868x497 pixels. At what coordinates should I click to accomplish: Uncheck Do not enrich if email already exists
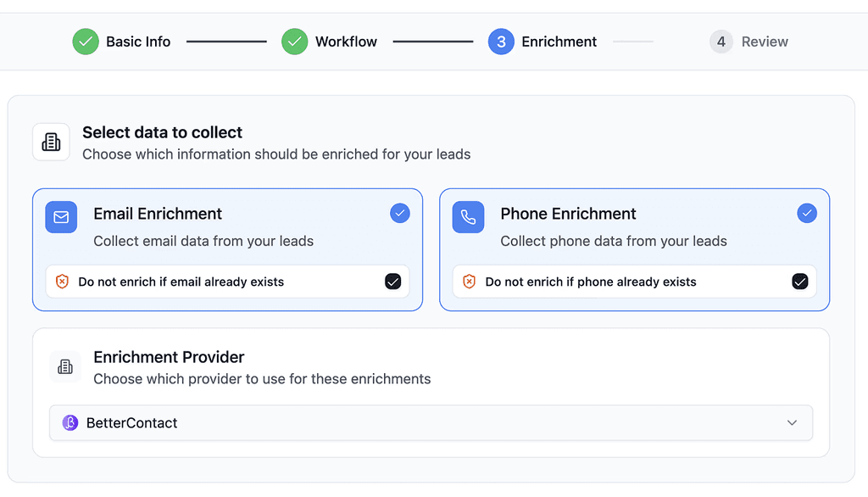[392, 281]
